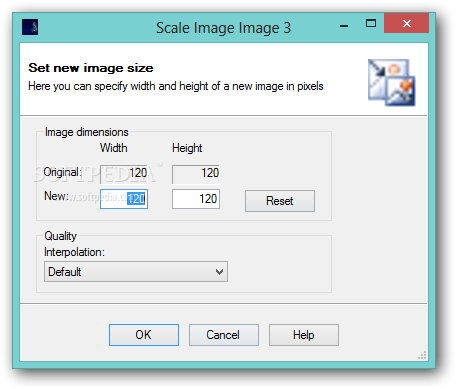
Task: Click the 'Height' column label
Action: pyautogui.click(x=187, y=148)
